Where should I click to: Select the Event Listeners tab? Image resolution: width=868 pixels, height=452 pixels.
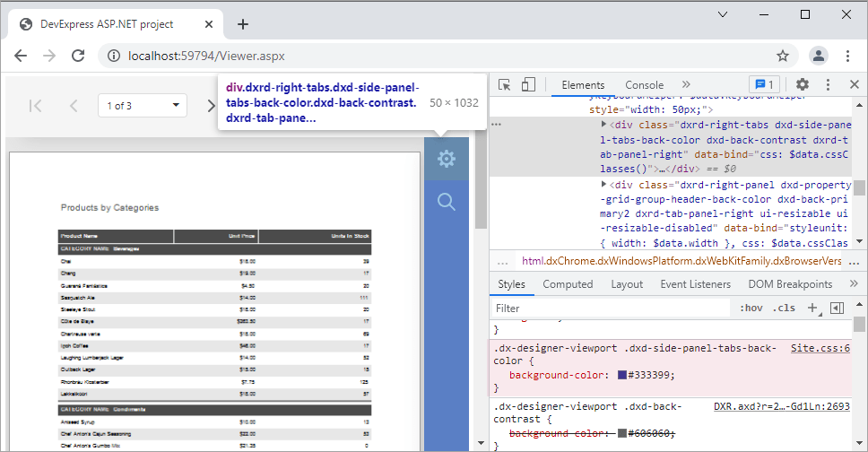695,284
